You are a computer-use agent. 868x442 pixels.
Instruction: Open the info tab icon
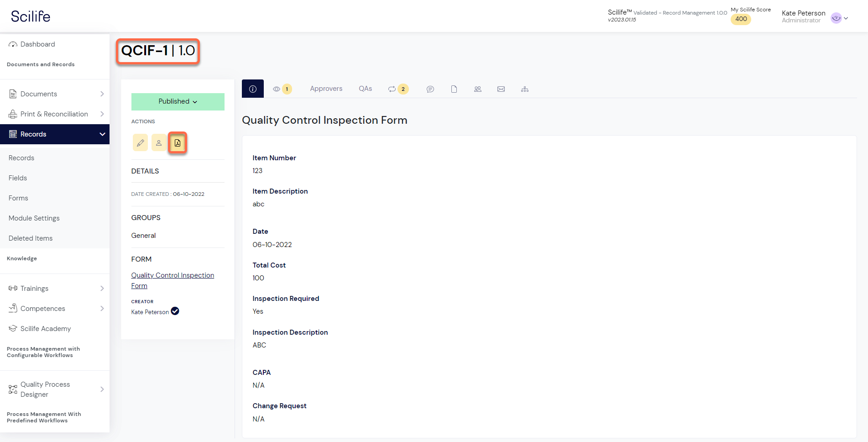pos(253,89)
